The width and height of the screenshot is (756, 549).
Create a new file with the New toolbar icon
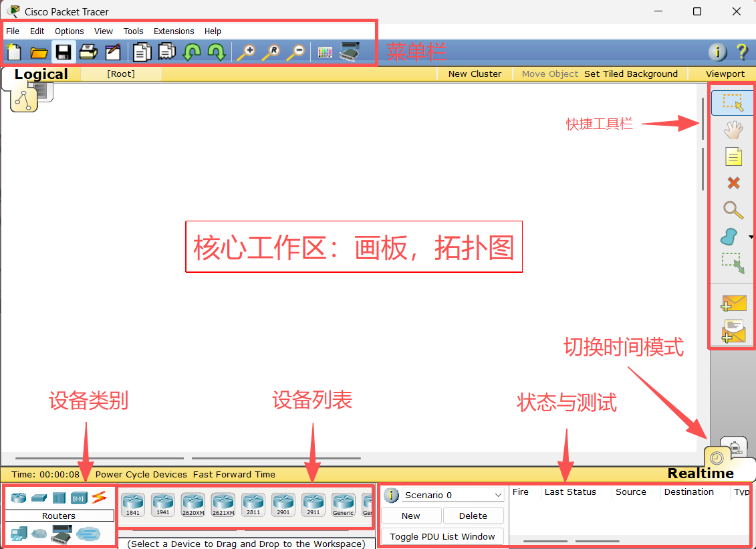[14, 51]
